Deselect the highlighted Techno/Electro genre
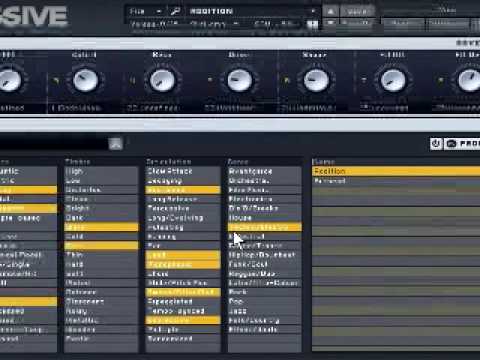This screenshot has width=480, height=360. [265, 227]
